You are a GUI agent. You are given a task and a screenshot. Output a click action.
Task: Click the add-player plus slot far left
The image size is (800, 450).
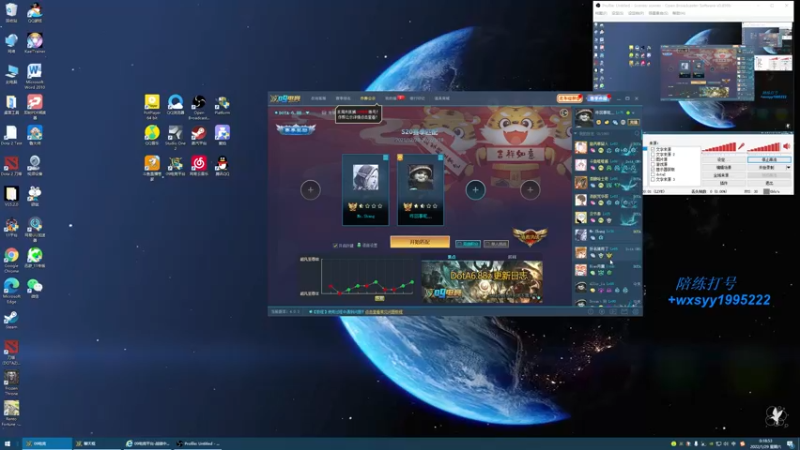310,190
